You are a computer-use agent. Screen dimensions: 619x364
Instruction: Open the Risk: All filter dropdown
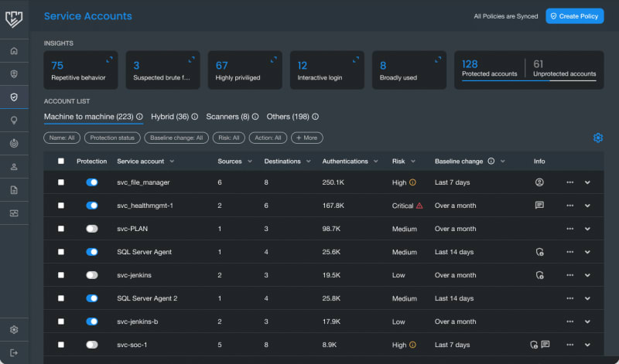[x=228, y=138]
